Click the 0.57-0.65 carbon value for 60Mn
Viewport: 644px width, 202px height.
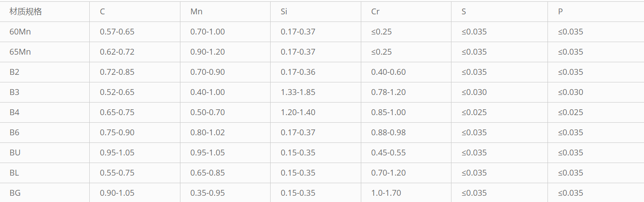coord(117,32)
